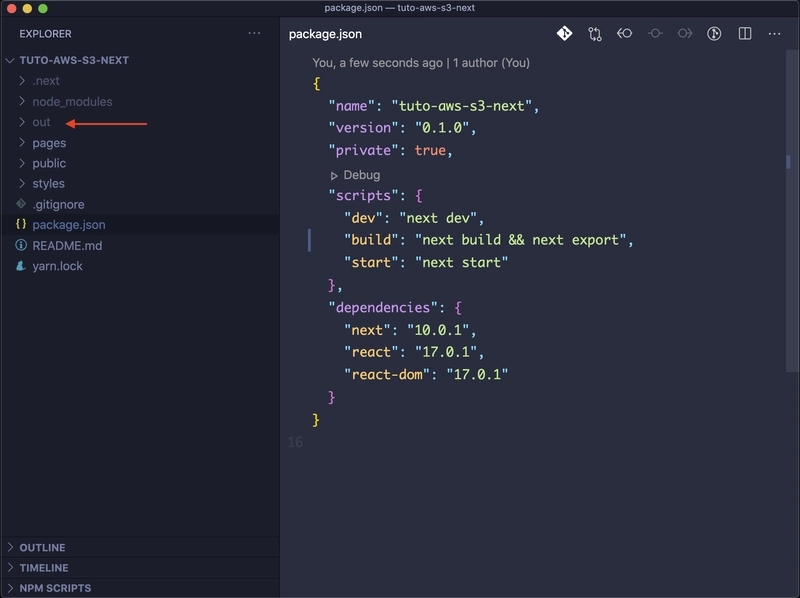The width and height of the screenshot is (800, 598).
Task: Click the "dependencies" key in editor
Action: click(x=383, y=307)
